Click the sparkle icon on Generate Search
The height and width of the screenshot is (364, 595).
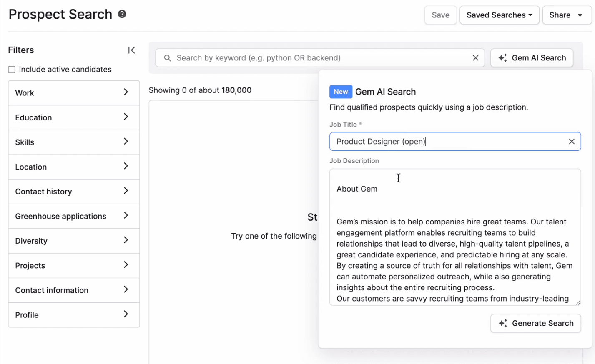tap(502, 323)
